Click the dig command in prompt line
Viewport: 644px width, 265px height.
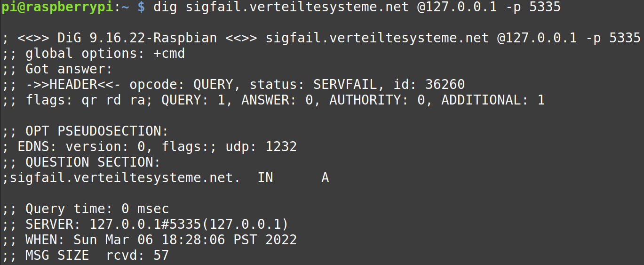[165, 7]
